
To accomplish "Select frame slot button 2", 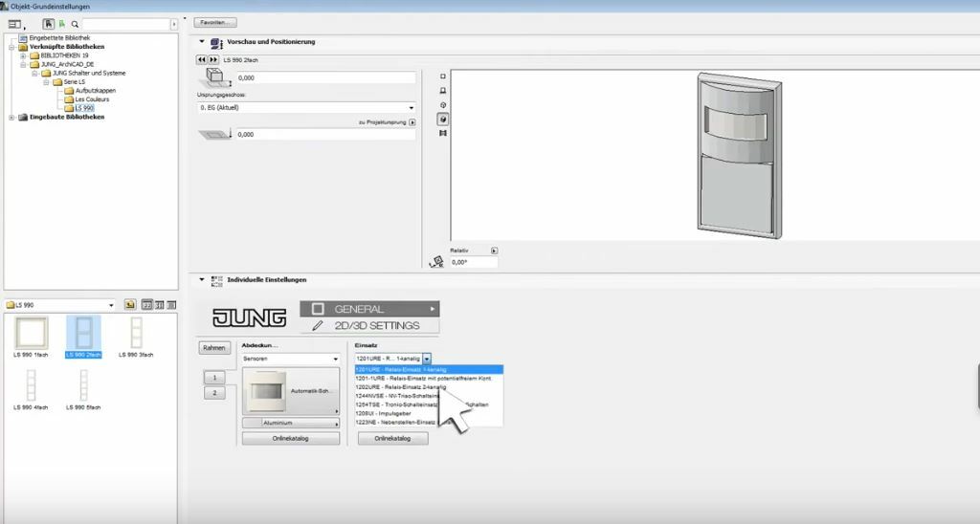I will (214, 393).
